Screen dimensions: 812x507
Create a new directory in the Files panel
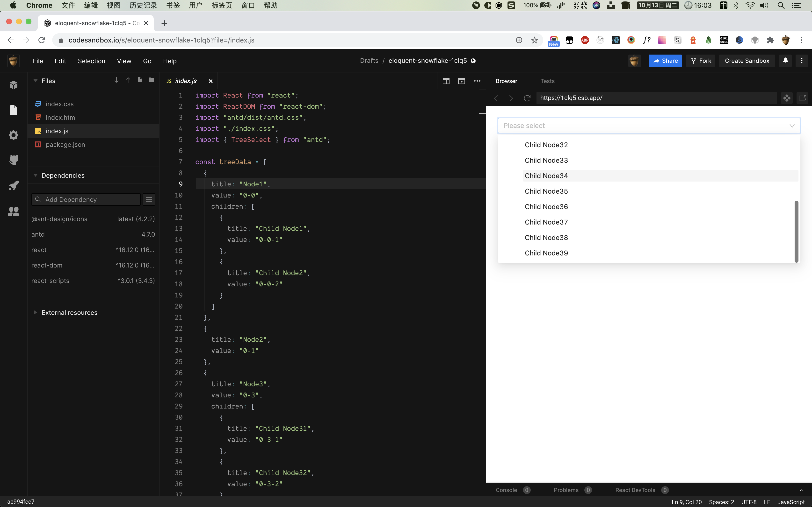coord(151,80)
